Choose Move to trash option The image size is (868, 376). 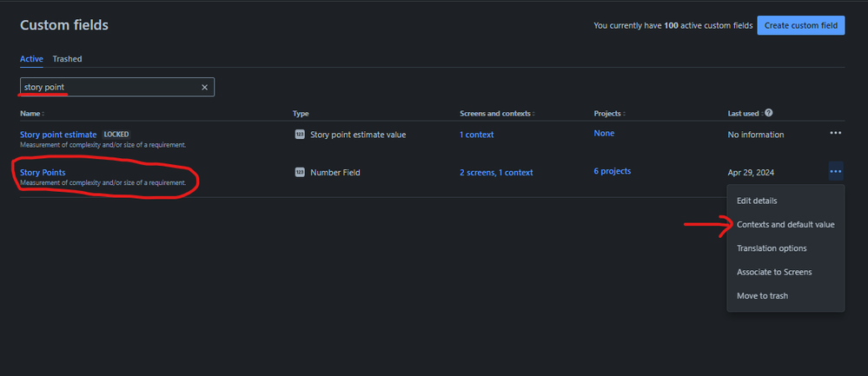[785, 296]
